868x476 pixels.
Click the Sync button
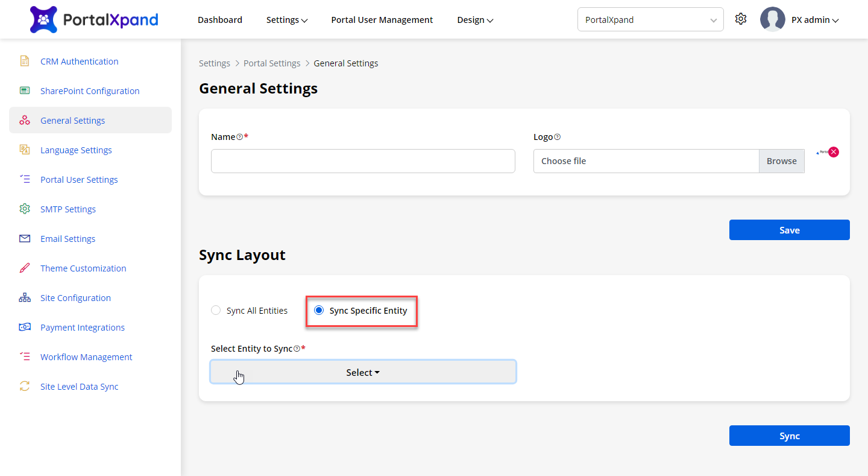tap(789, 436)
